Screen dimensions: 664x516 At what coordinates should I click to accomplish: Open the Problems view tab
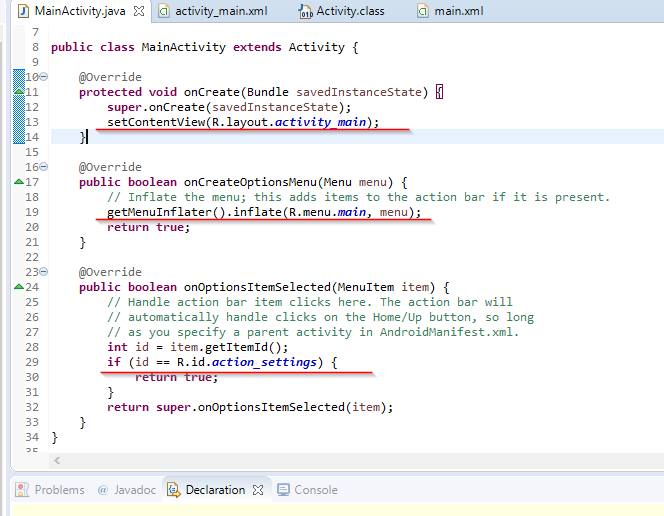[59, 490]
